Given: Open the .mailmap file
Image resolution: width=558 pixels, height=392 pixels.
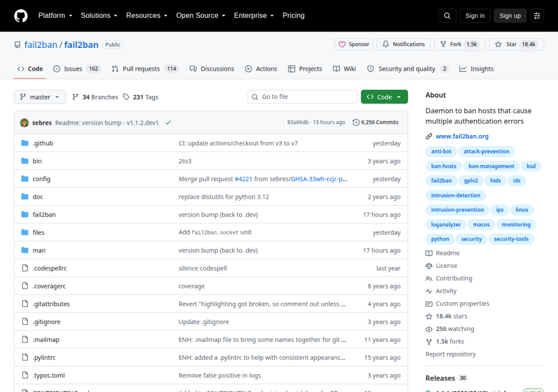Looking at the screenshot, I should pos(46,340).
